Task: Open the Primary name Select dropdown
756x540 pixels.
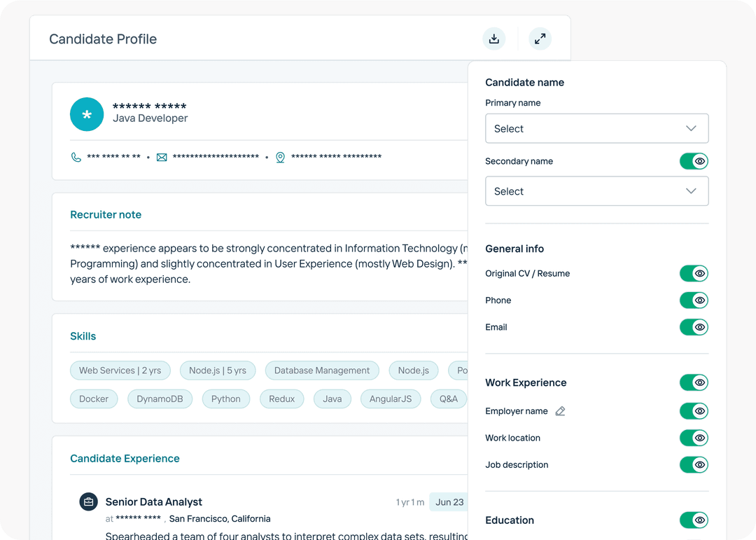Action: click(596, 128)
